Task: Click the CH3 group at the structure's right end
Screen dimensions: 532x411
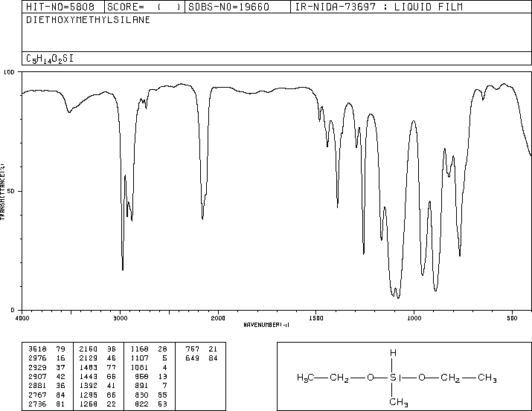Action: (487, 378)
